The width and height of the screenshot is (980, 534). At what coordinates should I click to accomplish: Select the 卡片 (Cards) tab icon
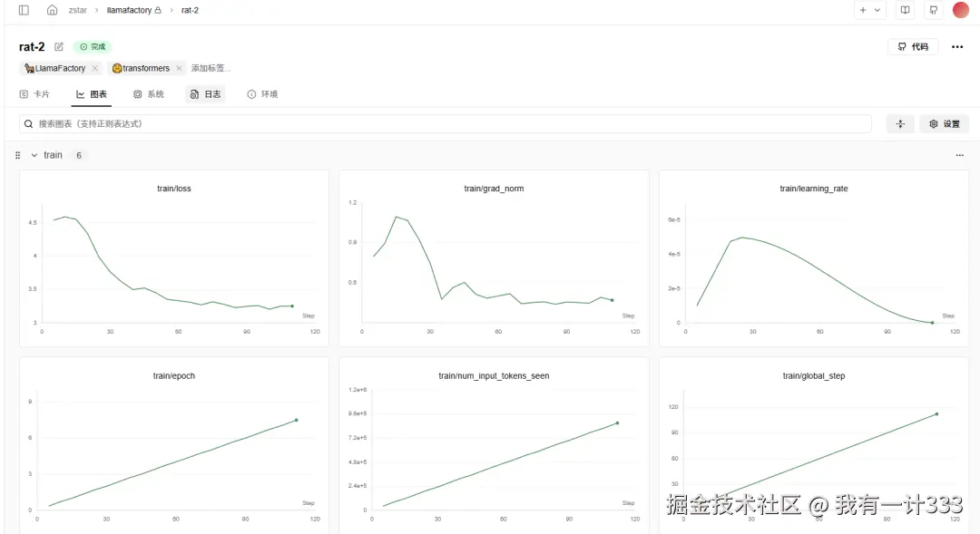pyautogui.click(x=23, y=93)
